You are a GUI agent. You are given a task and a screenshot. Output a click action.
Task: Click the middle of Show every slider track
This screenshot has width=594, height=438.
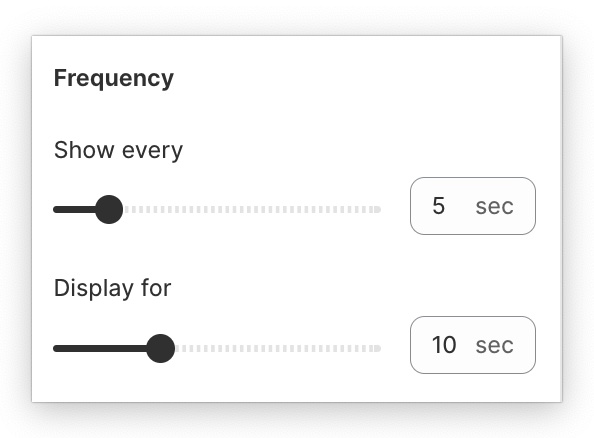coord(217,210)
